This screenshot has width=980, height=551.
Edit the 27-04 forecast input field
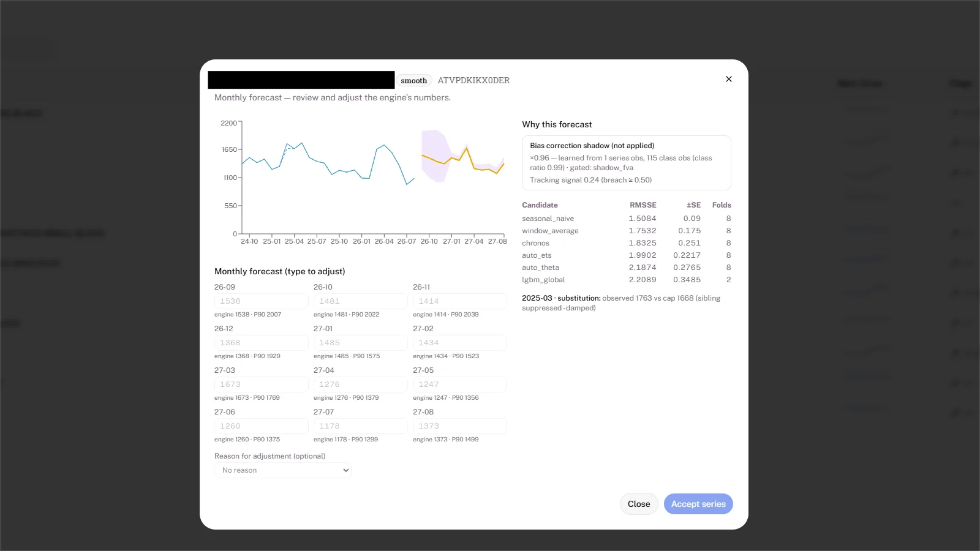(361, 384)
